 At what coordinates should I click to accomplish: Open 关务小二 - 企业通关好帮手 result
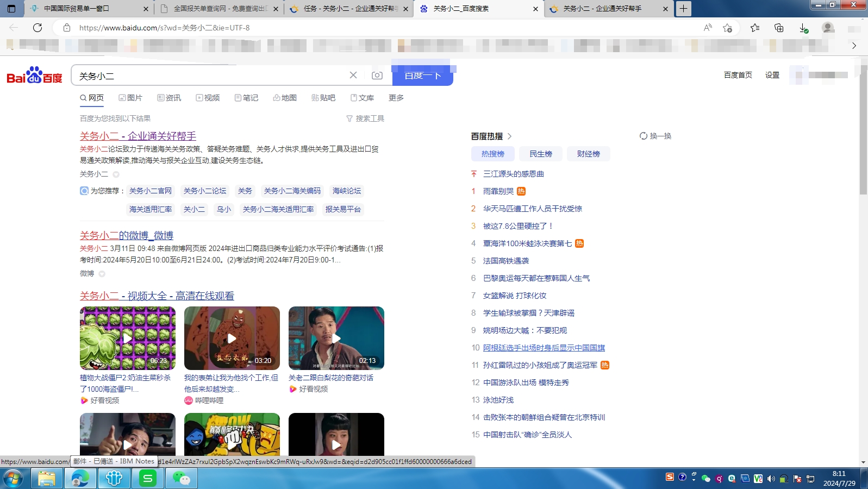pyautogui.click(x=138, y=136)
